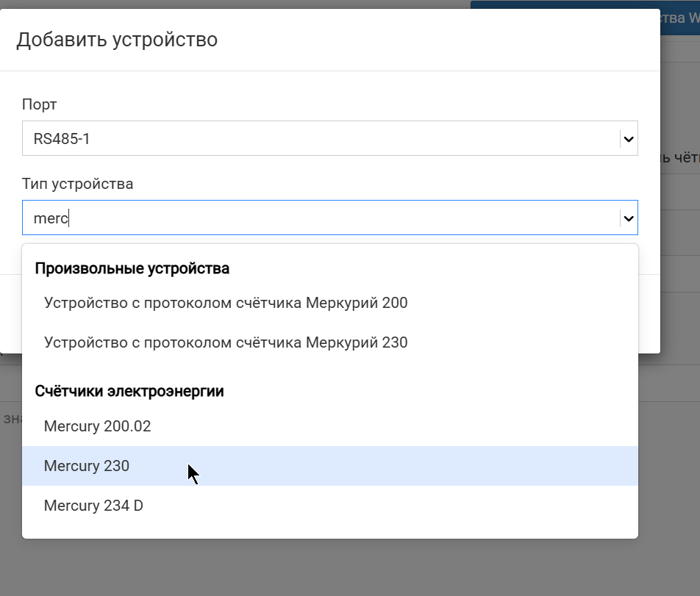Image resolution: width=700 pixels, height=596 pixels.
Task: Select the Mercury 200.02 option
Action: pyautogui.click(x=97, y=426)
